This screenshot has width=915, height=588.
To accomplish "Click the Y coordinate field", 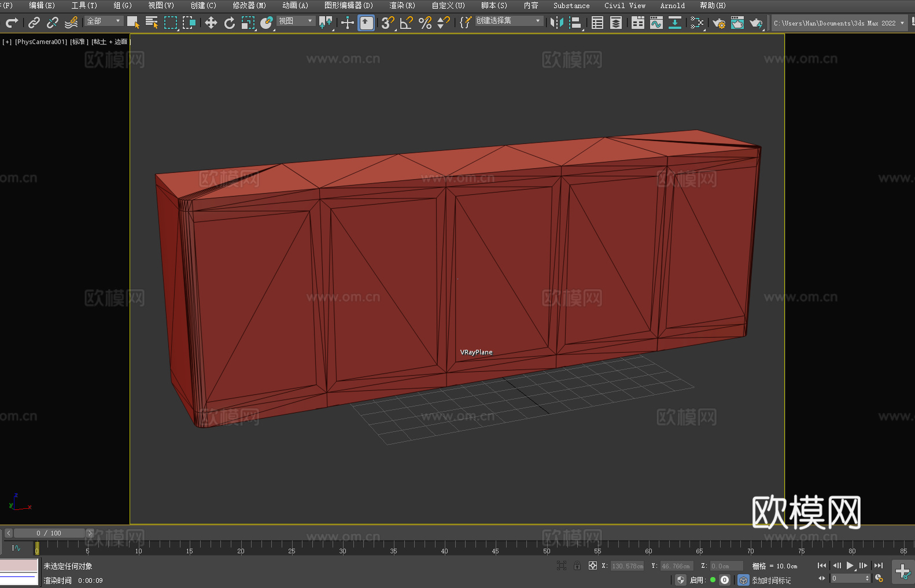I will coord(677,566).
